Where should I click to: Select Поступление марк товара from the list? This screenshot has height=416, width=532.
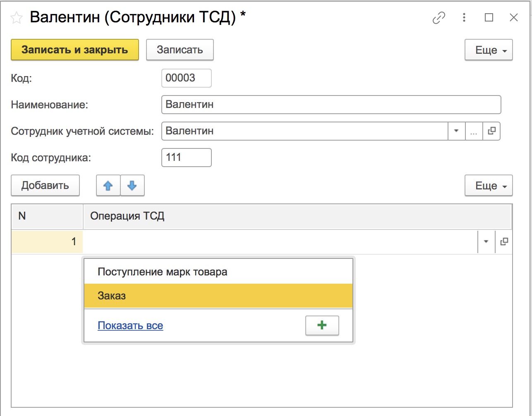218,272
